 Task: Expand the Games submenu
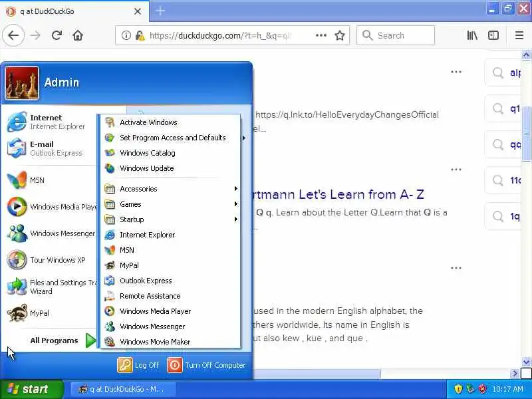[x=170, y=204]
